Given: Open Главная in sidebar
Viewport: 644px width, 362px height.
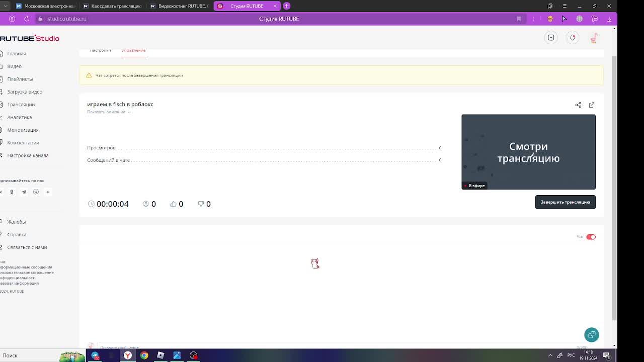Looking at the screenshot, I should tap(17, 54).
